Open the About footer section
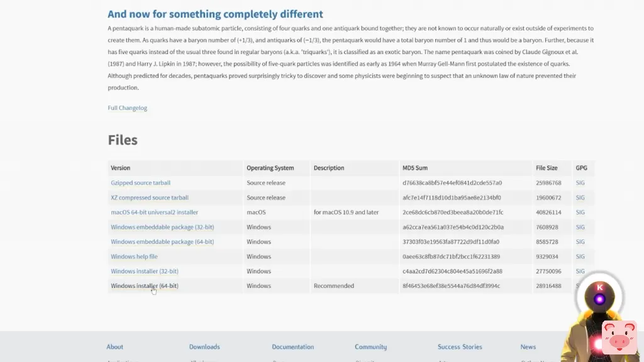The width and height of the screenshot is (644, 362). tap(114, 347)
